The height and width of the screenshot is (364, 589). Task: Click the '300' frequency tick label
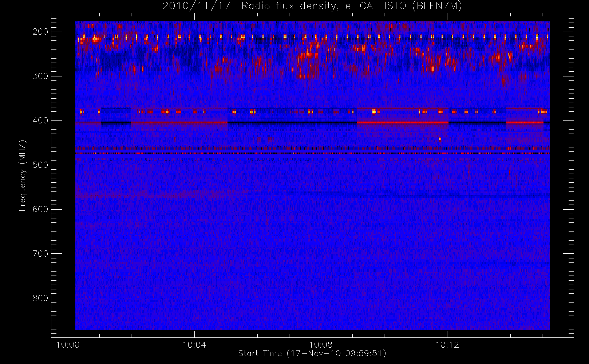click(40, 76)
